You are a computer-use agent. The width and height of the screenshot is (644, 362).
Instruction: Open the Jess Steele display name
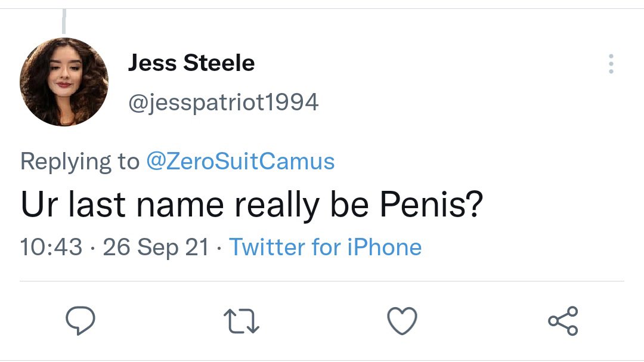191,63
